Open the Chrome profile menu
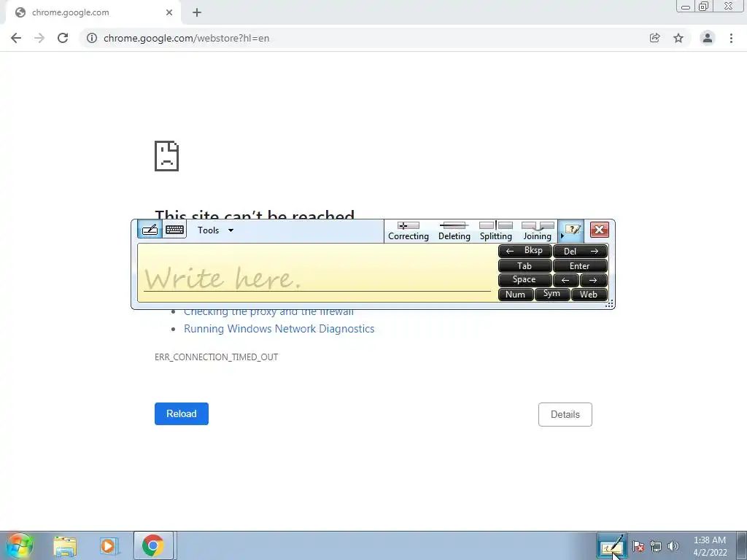 (708, 38)
